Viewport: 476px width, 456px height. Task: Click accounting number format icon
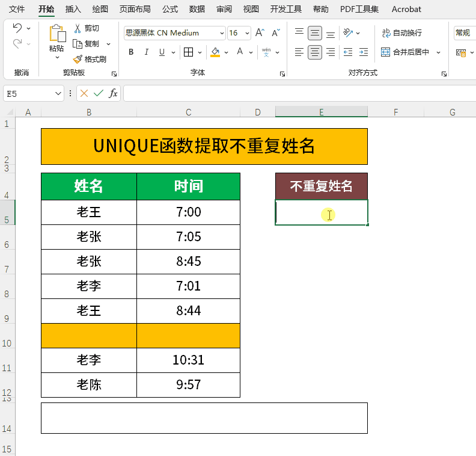pos(461,53)
